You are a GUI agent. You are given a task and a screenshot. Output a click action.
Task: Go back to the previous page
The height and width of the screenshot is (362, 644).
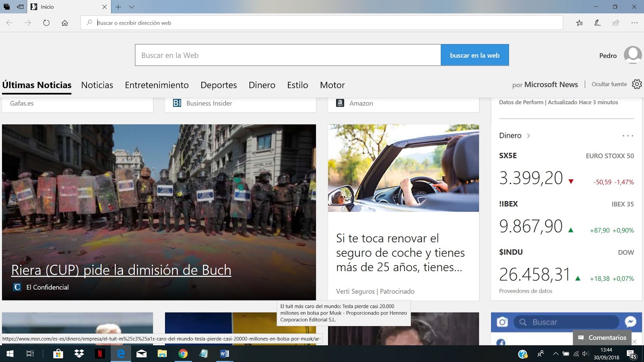[x=9, y=23]
